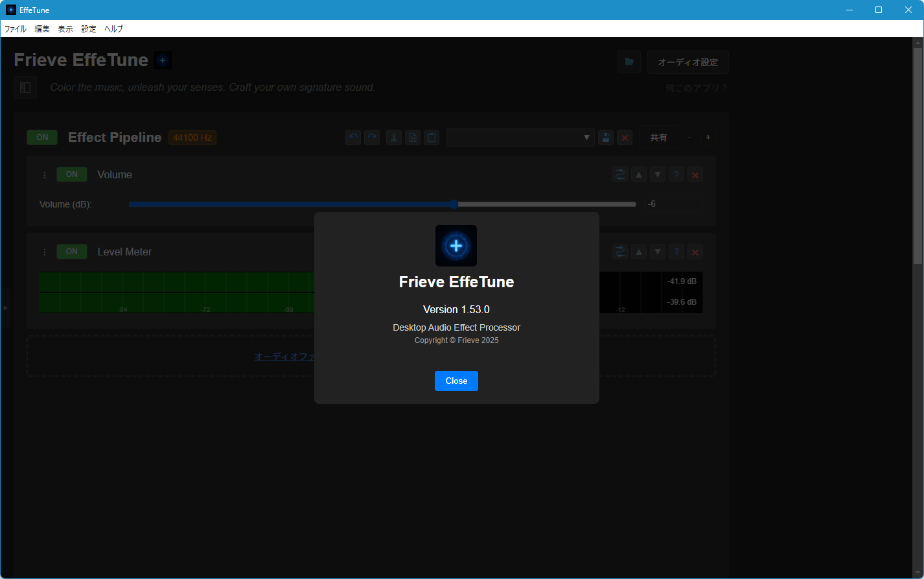Open the 表示 menu

coord(65,29)
